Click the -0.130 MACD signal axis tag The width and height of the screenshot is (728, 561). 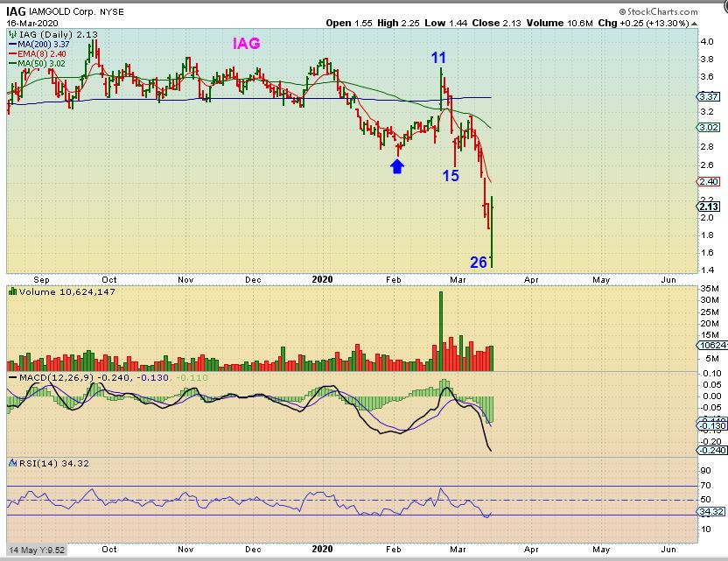pyautogui.click(x=711, y=426)
